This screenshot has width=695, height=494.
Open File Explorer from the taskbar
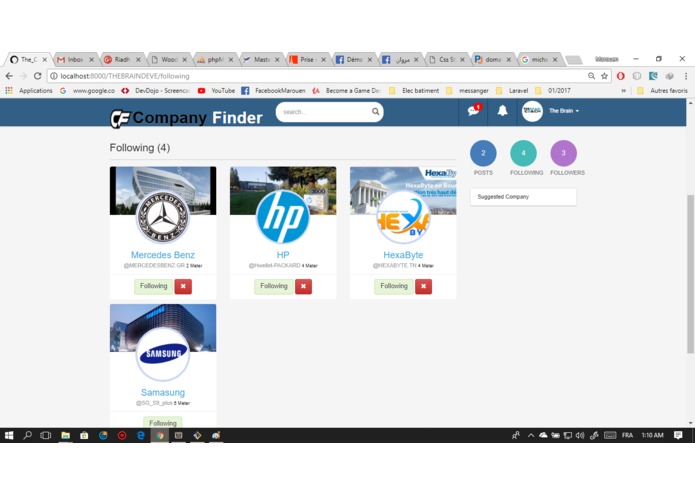[66, 436]
